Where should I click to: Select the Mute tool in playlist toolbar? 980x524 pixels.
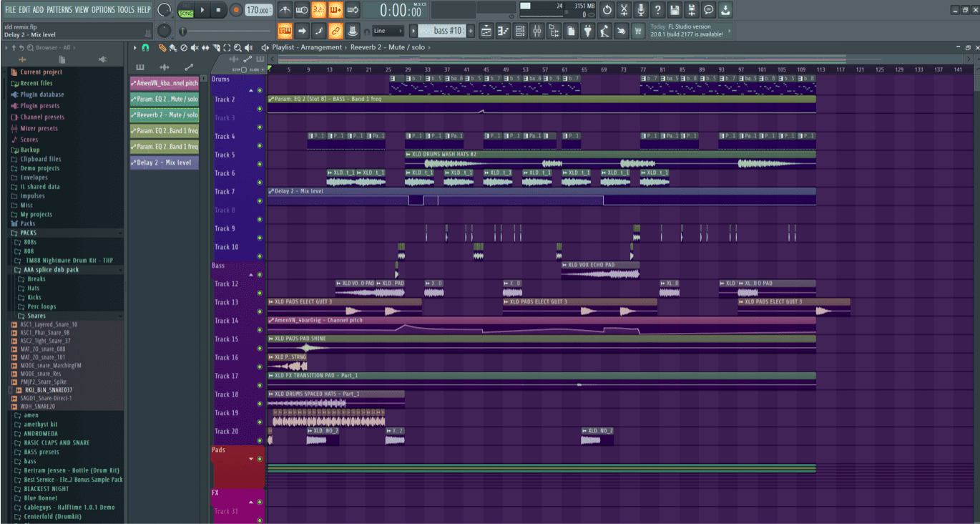coord(195,48)
